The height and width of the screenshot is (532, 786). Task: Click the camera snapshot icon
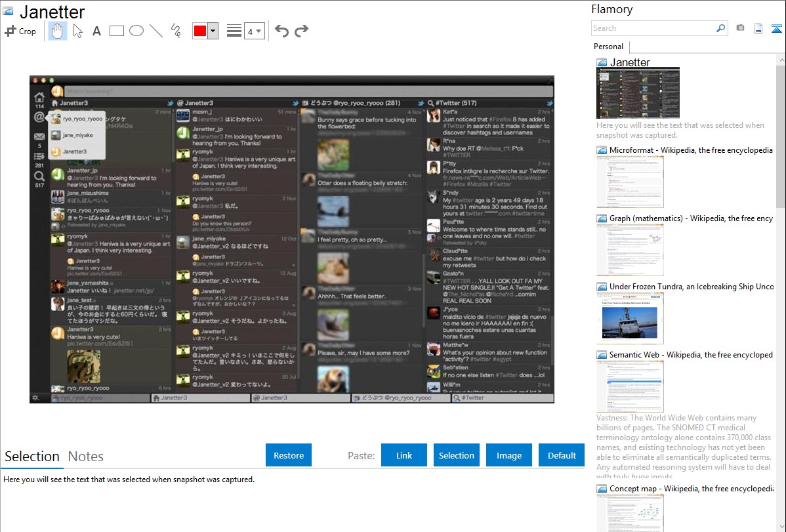point(740,28)
